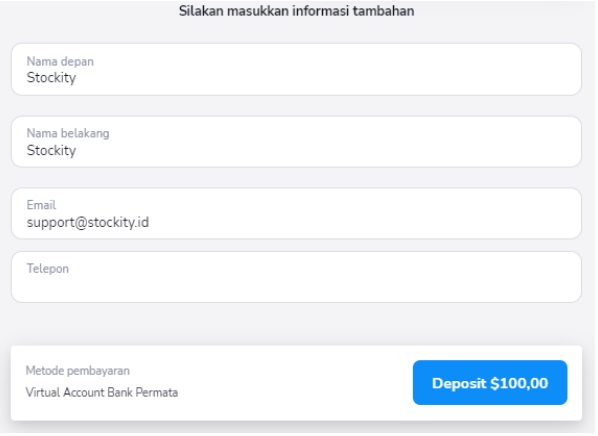The width and height of the screenshot is (598, 436).
Task: Click the word 'Deposit' on the blue button
Action: tap(459, 383)
